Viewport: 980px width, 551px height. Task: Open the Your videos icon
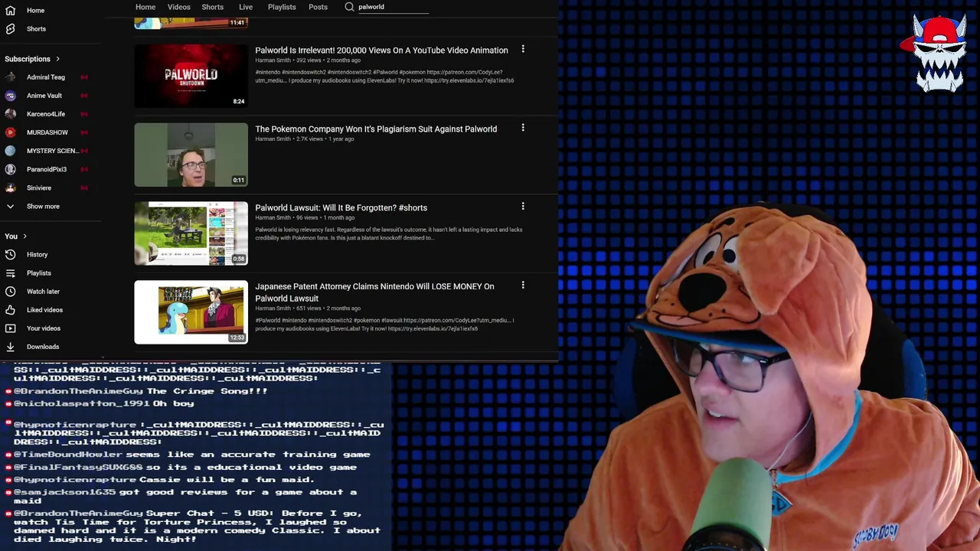11,328
